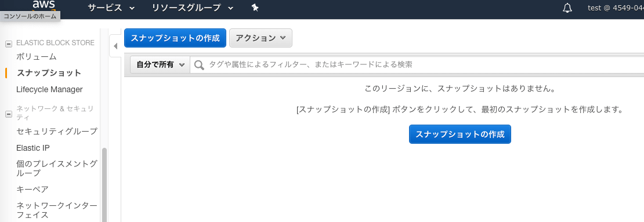Image resolution: width=644 pixels, height=222 pixels.
Task: Collapse the Elastic Block Store section
Action: 8,43
